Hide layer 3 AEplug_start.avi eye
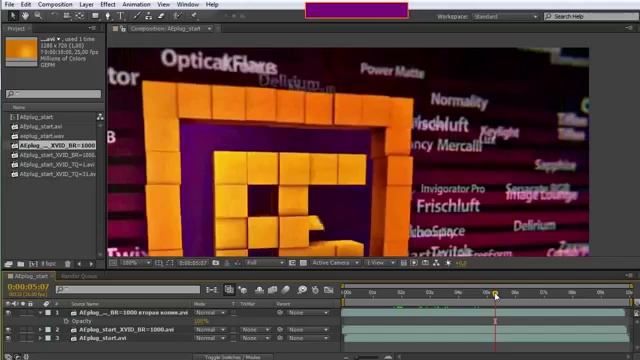This screenshot has width=640, height=360. (x=8, y=338)
